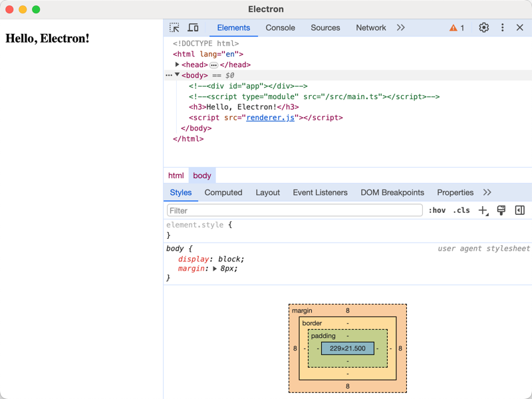Click the warning issues counter icon
532x399 pixels.
click(x=457, y=28)
